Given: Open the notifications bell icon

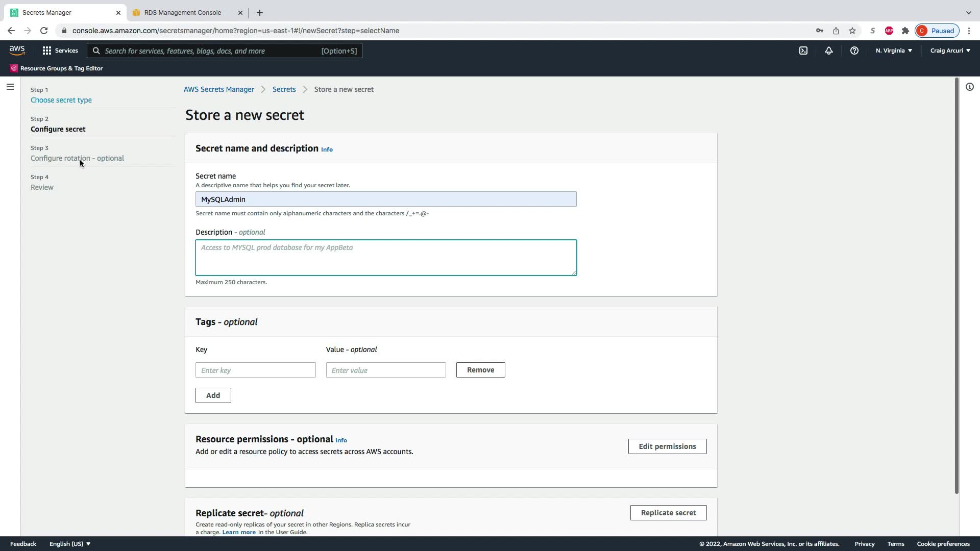Looking at the screenshot, I should tap(829, 51).
